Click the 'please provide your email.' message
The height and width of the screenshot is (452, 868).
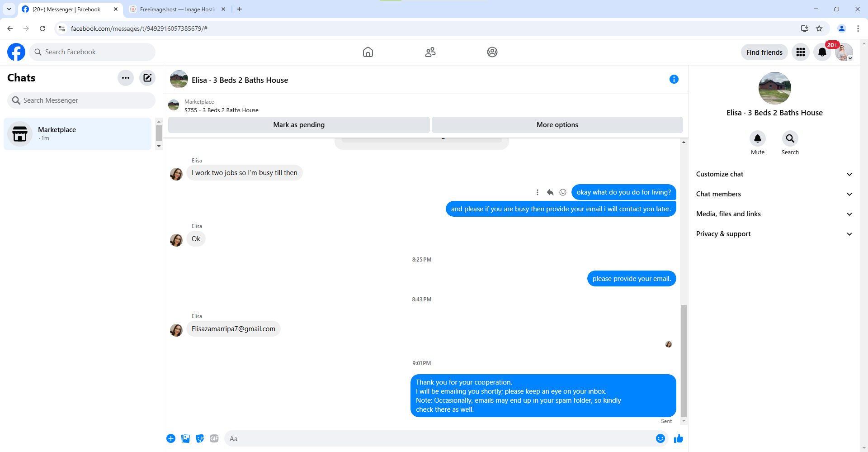[x=632, y=279]
